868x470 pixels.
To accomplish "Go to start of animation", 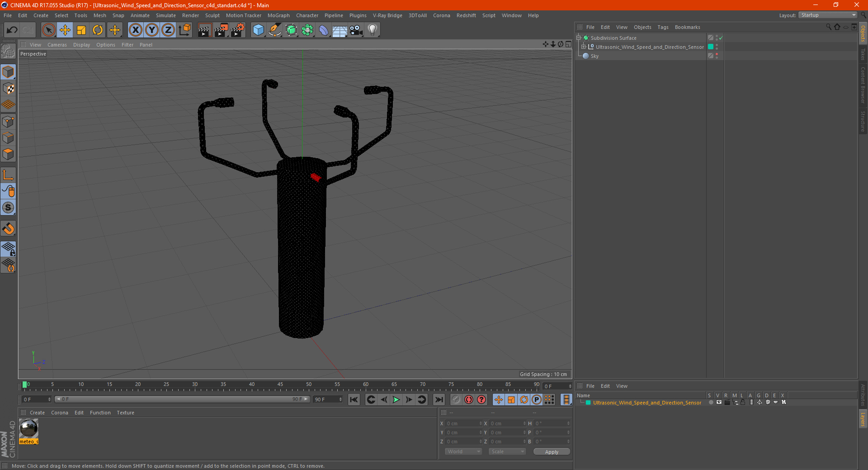I will (354, 399).
